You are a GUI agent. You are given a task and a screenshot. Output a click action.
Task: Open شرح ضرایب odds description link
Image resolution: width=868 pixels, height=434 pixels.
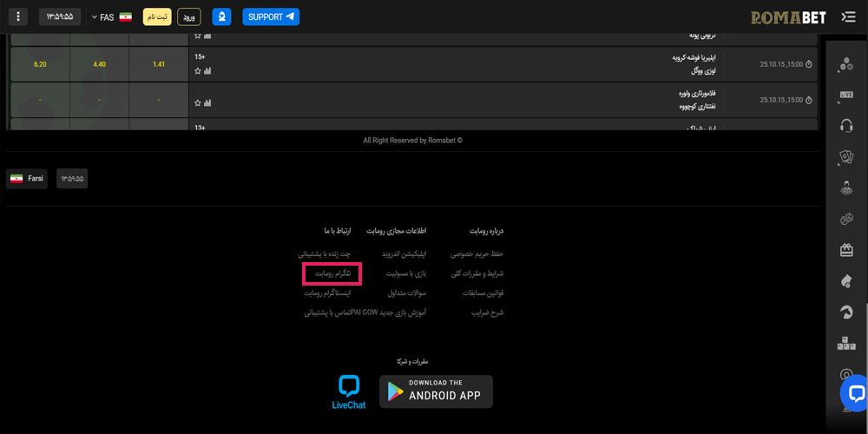tap(487, 312)
